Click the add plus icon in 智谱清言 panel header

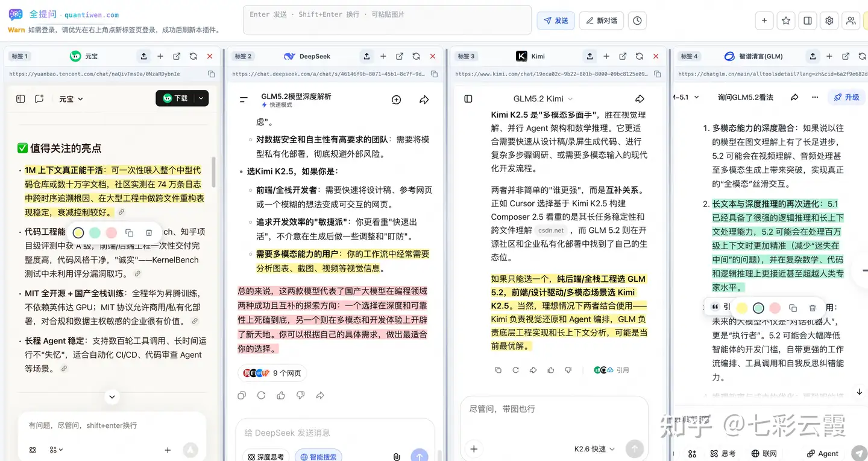point(829,56)
